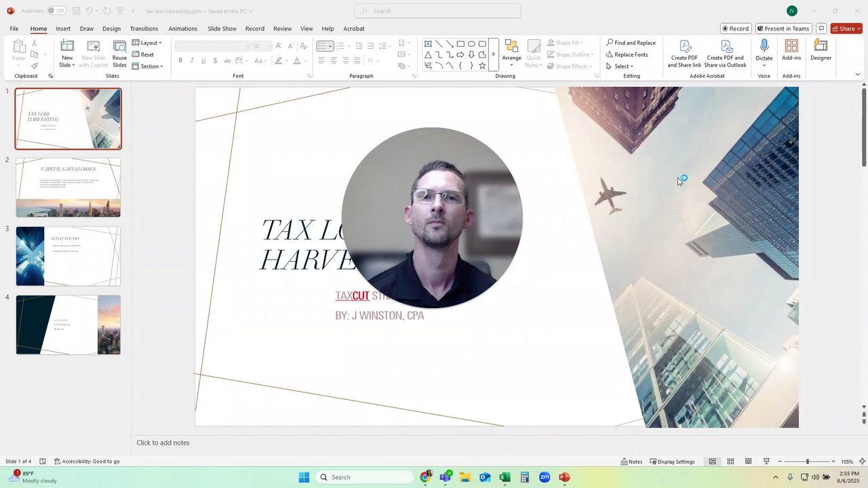Switch to Slide Sorter view icon

[x=730, y=462]
